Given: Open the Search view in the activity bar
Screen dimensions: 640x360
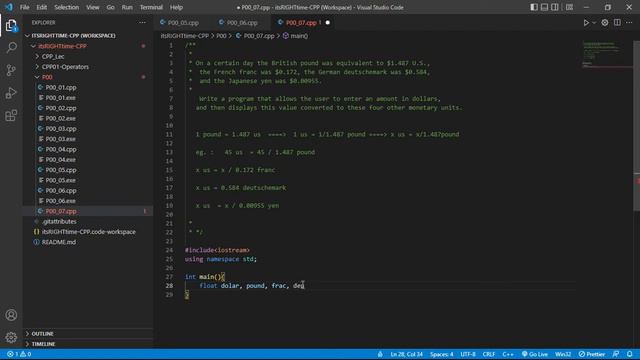Looking at the screenshot, I should (x=11, y=48).
